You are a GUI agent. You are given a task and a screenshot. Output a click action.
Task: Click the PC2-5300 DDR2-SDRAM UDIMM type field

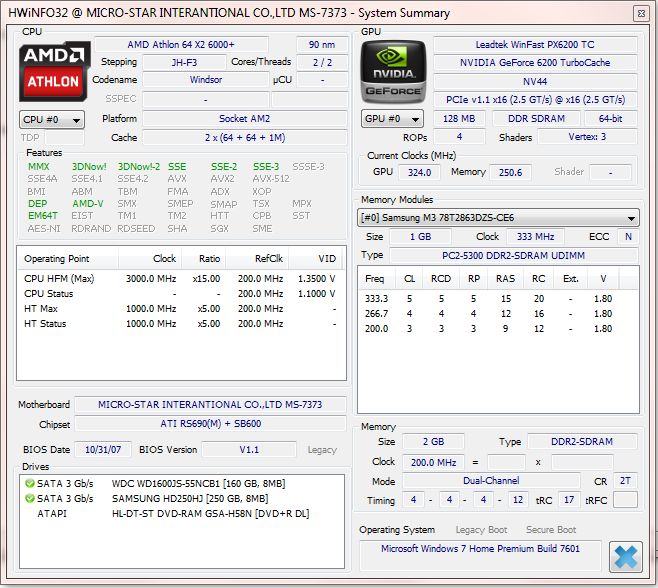[514, 256]
